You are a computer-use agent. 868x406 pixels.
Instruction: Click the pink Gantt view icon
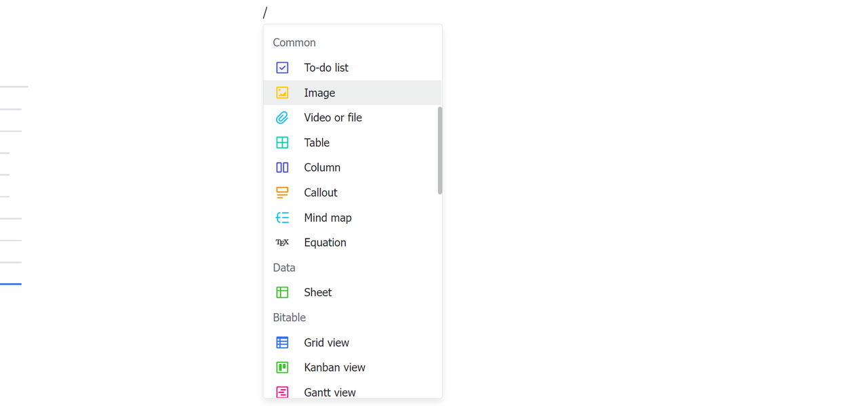[282, 392]
